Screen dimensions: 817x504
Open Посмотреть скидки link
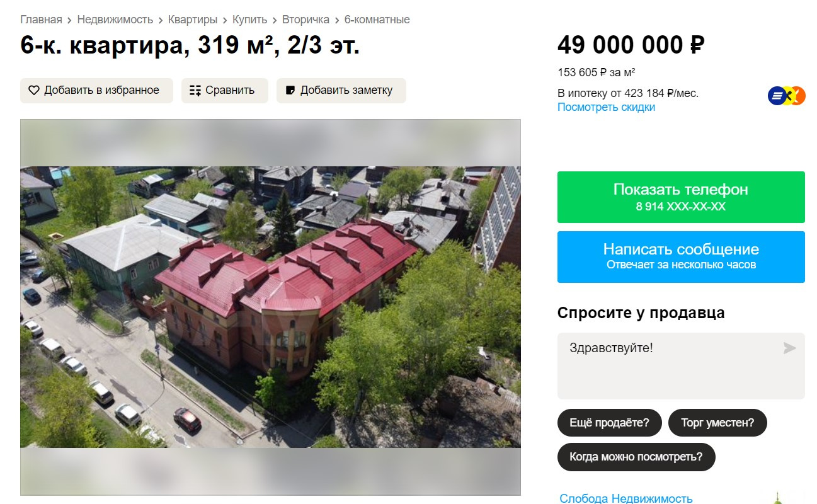pos(606,107)
